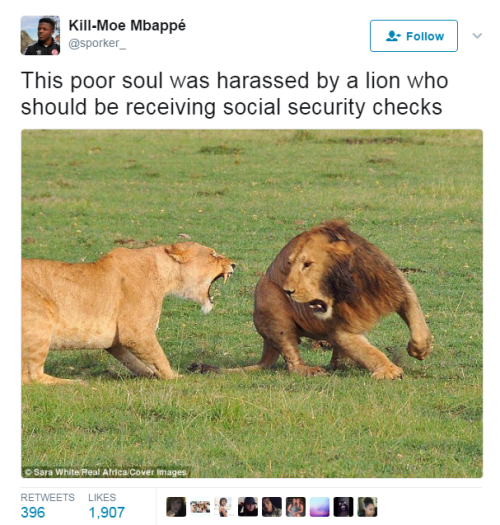Open the eighth liker's dark avatar
The height and width of the screenshot is (525, 500).
click(x=344, y=507)
